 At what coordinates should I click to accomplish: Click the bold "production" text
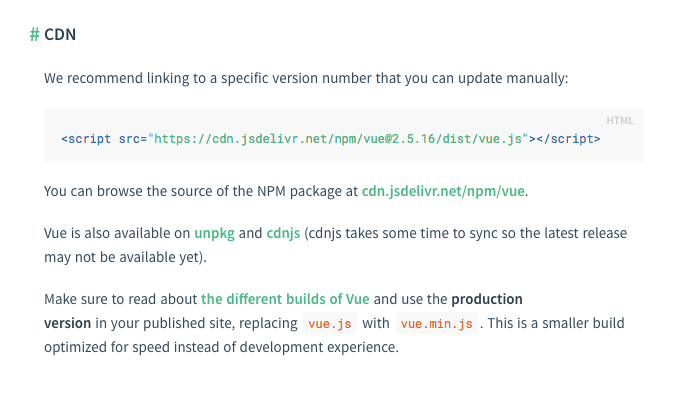[x=487, y=299]
